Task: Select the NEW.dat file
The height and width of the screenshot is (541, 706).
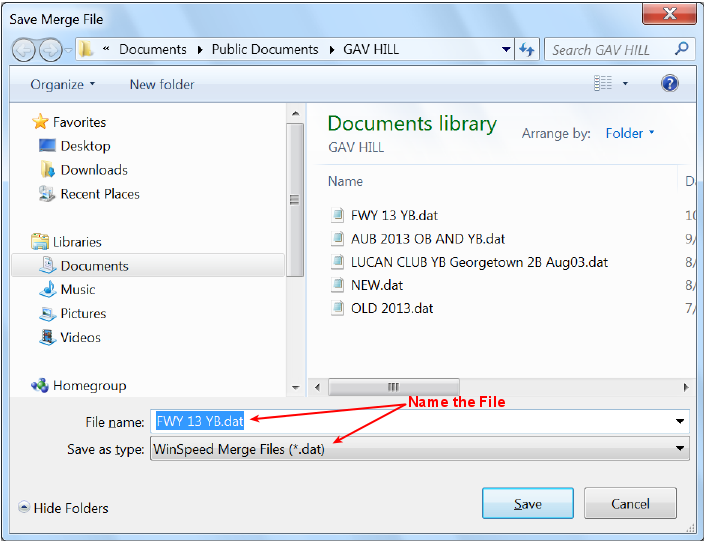Action: click(x=377, y=285)
